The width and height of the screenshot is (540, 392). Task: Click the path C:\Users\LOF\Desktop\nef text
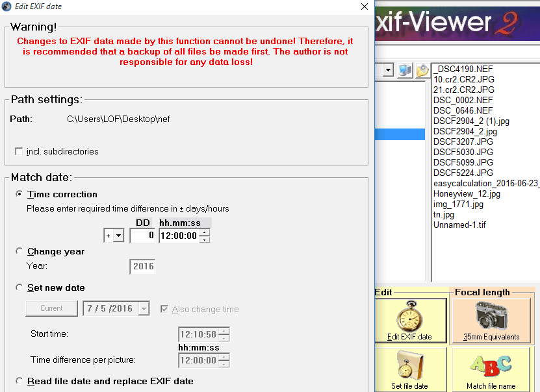click(x=118, y=119)
